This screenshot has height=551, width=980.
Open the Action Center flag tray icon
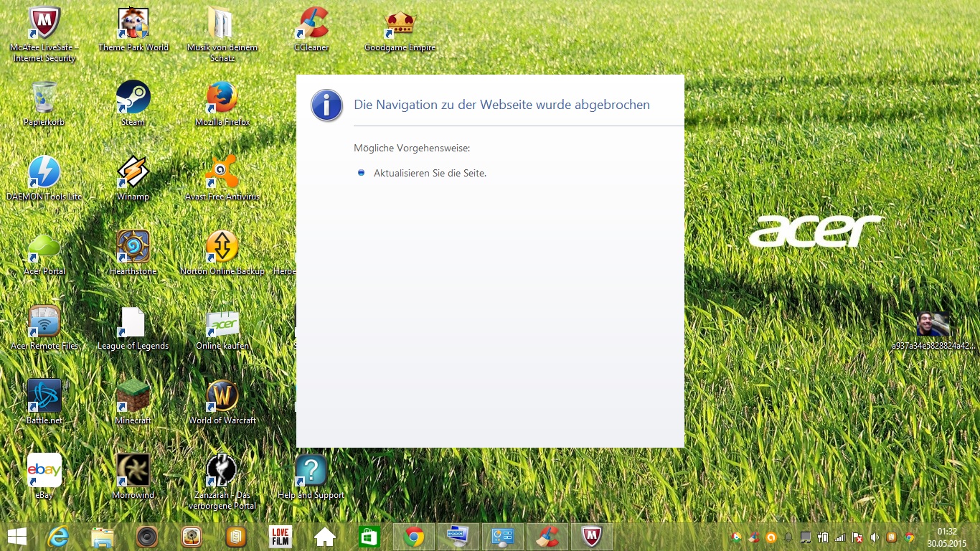[857, 537]
